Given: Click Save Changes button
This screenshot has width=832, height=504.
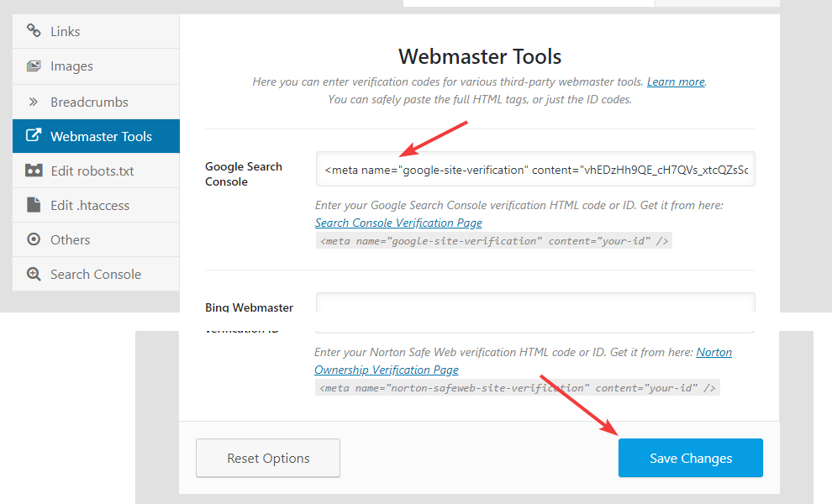Looking at the screenshot, I should pyautogui.click(x=690, y=458).
